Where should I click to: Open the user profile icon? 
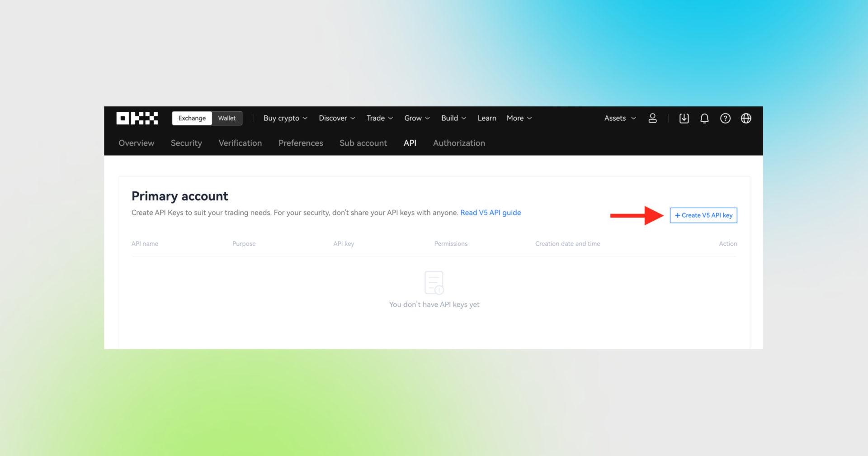click(x=652, y=118)
